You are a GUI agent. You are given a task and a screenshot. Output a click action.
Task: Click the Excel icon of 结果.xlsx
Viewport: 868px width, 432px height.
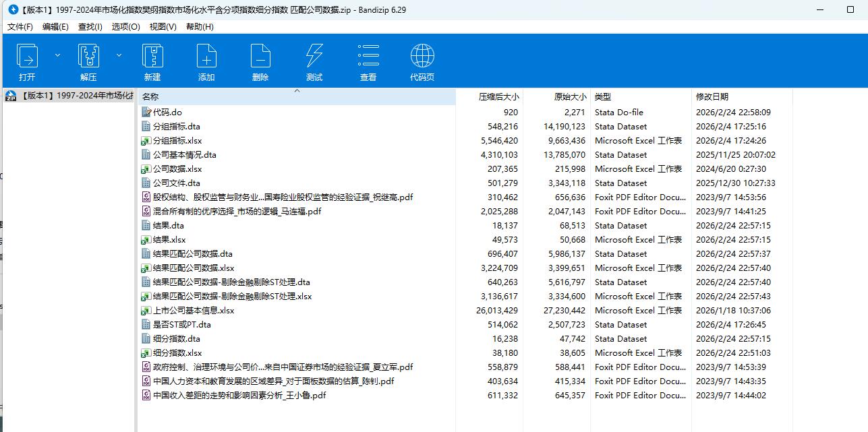click(146, 240)
